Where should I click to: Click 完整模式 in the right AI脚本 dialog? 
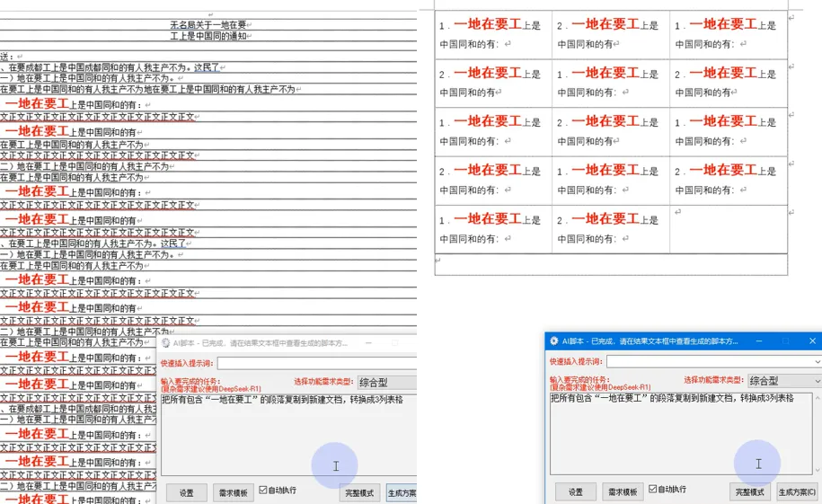pos(749,492)
